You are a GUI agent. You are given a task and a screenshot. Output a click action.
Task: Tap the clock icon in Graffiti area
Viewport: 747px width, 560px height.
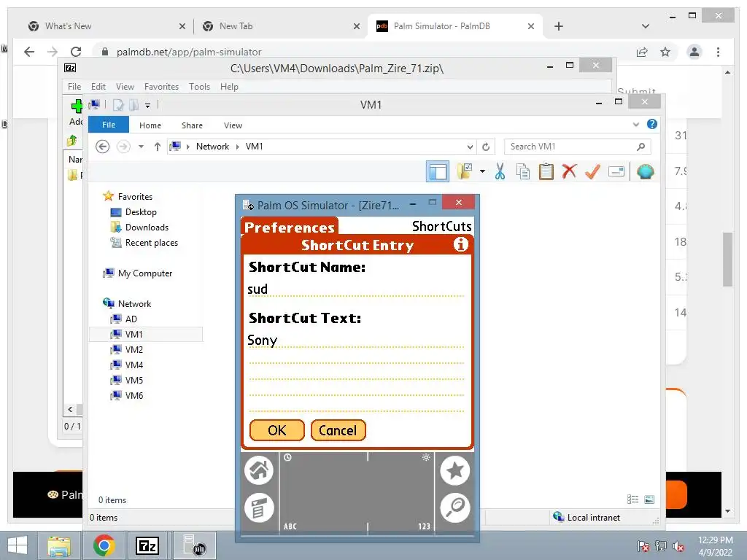click(x=287, y=458)
